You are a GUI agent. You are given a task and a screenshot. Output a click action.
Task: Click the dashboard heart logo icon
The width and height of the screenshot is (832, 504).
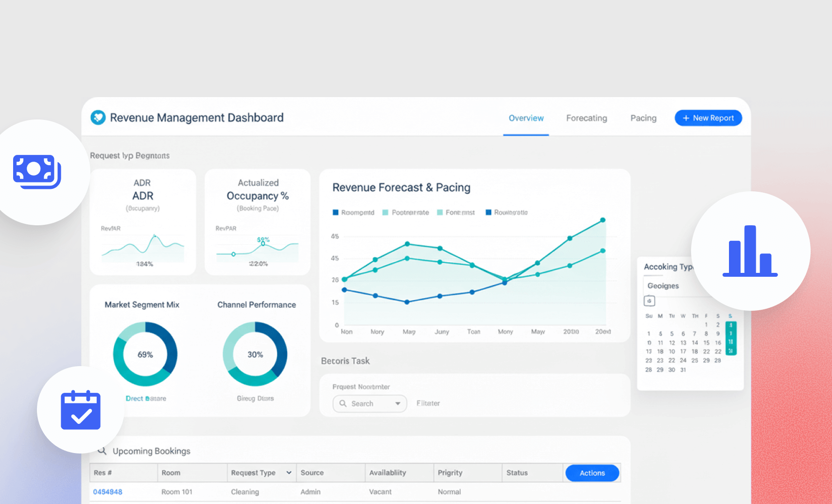coord(98,118)
